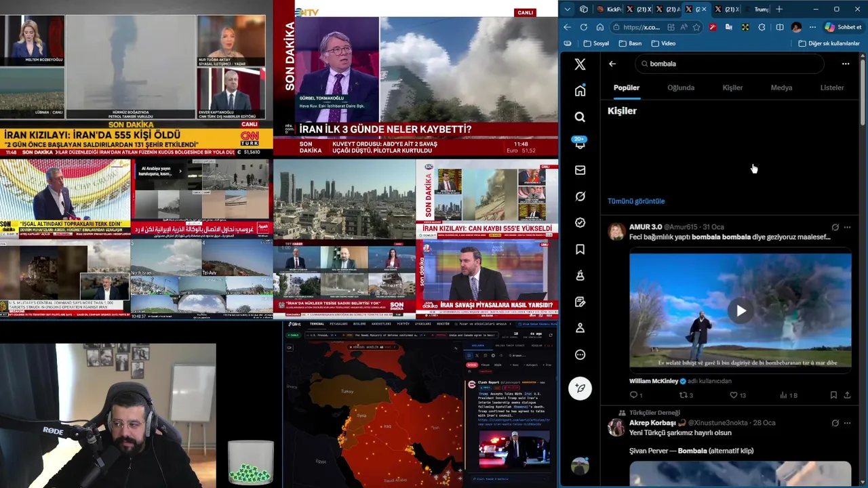Open the red extension icon in toolbar
This screenshot has width=868, height=488.
[x=713, y=27]
